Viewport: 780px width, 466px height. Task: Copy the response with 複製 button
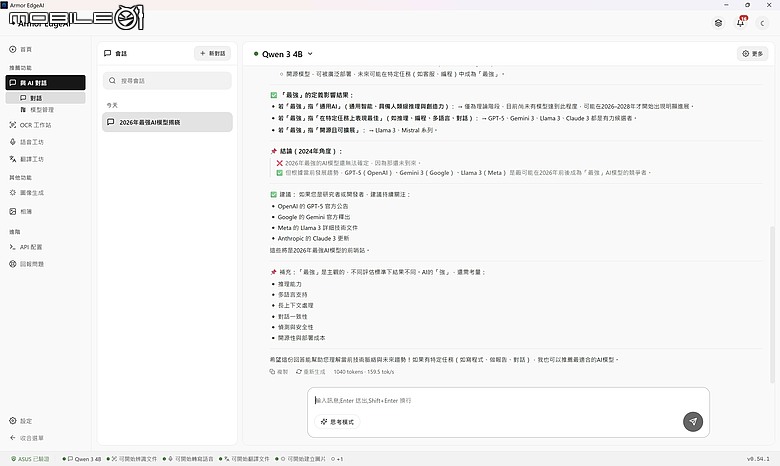click(x=279, y=372)
